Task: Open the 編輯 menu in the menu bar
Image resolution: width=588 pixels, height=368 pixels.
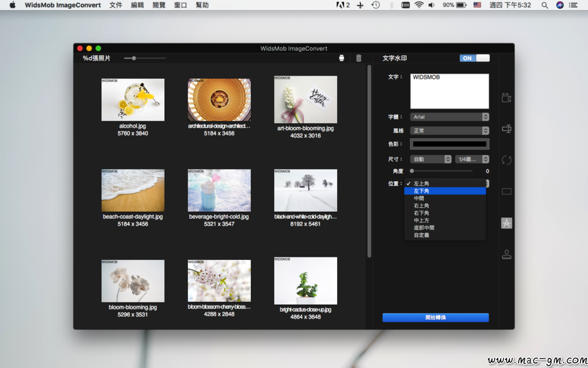Action: 137,5
